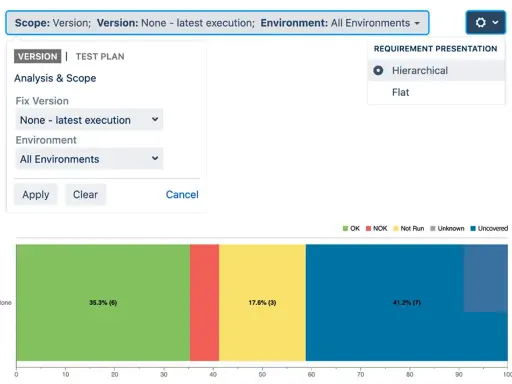Toggle the OK legend entry
Screen dimensions: 512x384
point(351,228)
